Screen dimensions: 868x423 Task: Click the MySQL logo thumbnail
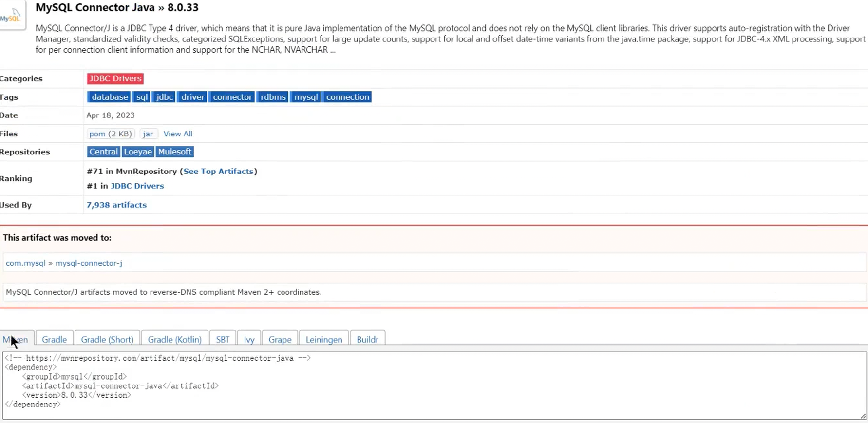point(12,15)
